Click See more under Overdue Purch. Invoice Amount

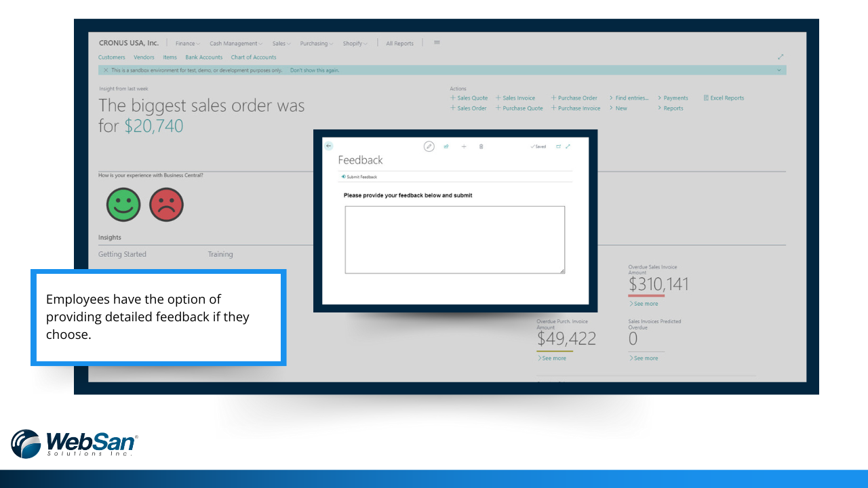(551, 358)
